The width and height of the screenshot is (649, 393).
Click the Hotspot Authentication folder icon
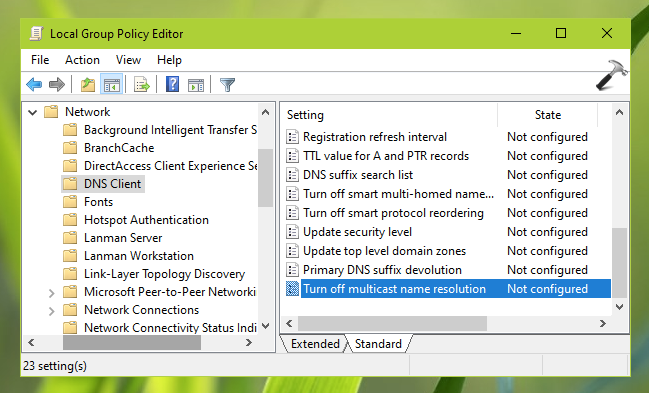[x=70, y=220]
